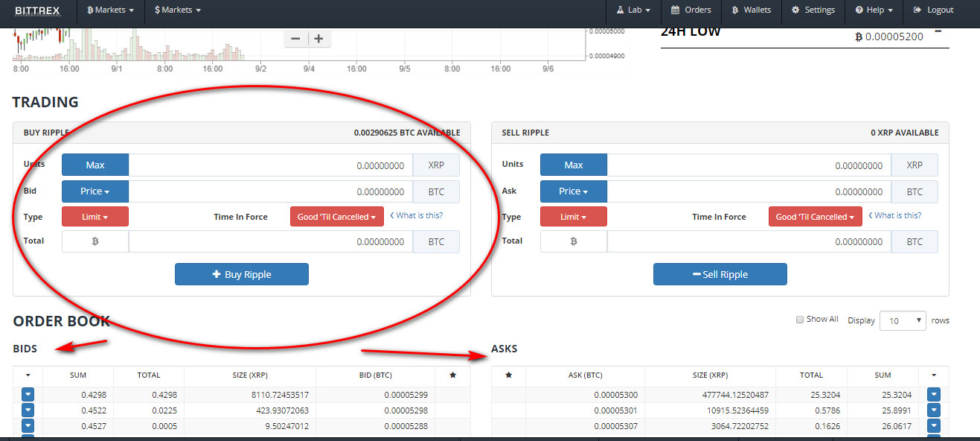Click the Units input field in Buy panel

tap(271, 165)
